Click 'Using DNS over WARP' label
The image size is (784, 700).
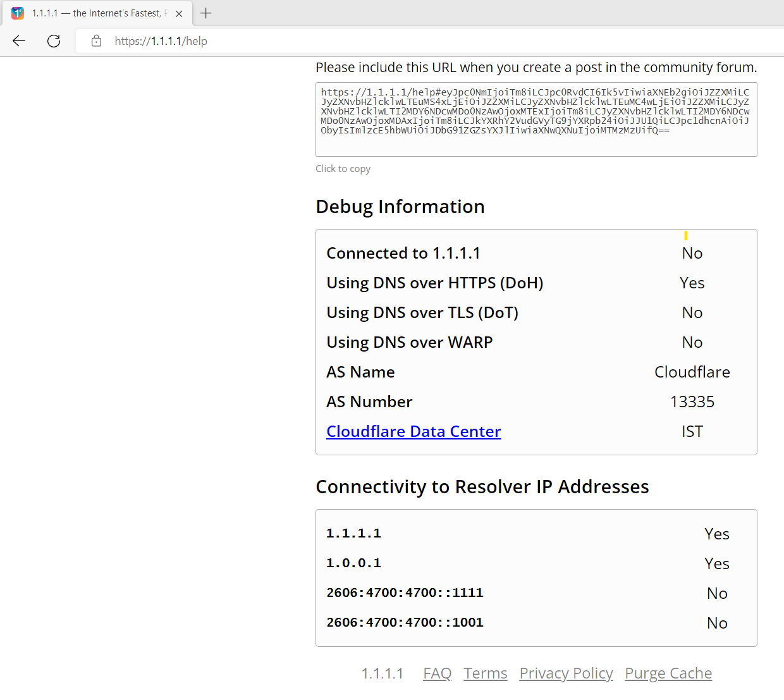point(410,342)
